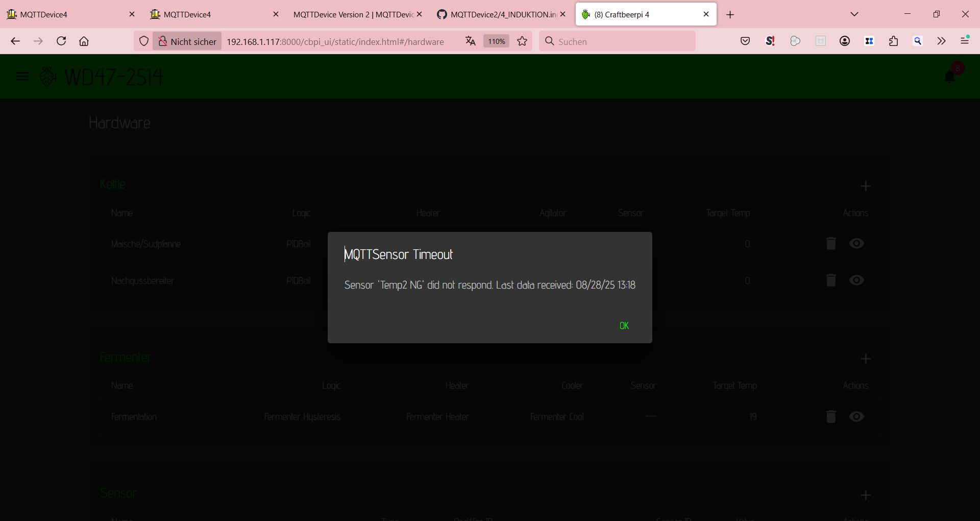Add a new Kettle with plus icon

click(x=866, y=186)
